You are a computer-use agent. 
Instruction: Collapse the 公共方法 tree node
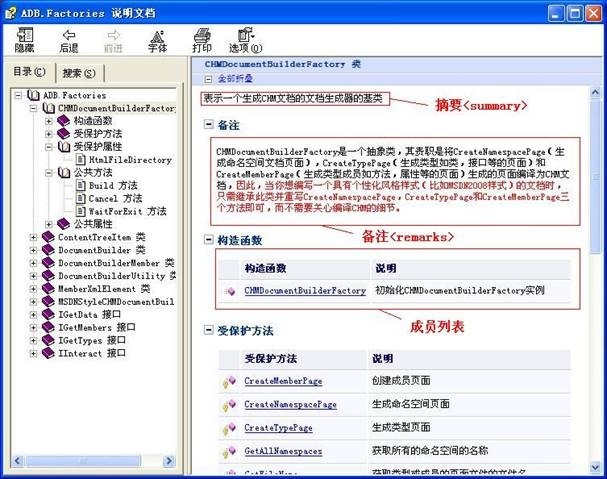[x=49, y=172]
